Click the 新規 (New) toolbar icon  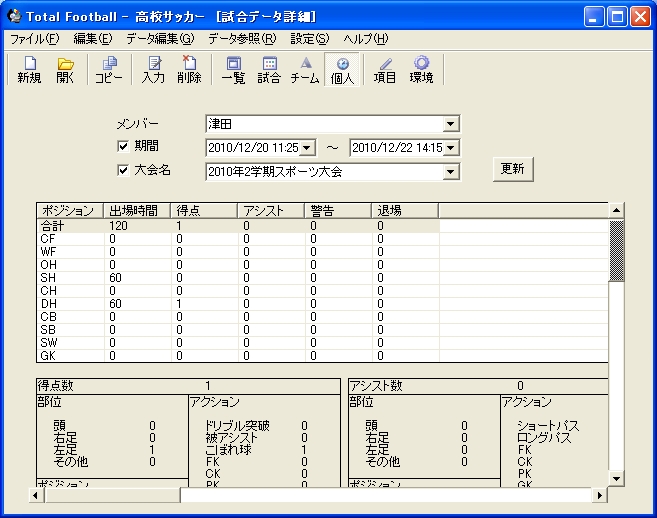(x=29, y=70)
